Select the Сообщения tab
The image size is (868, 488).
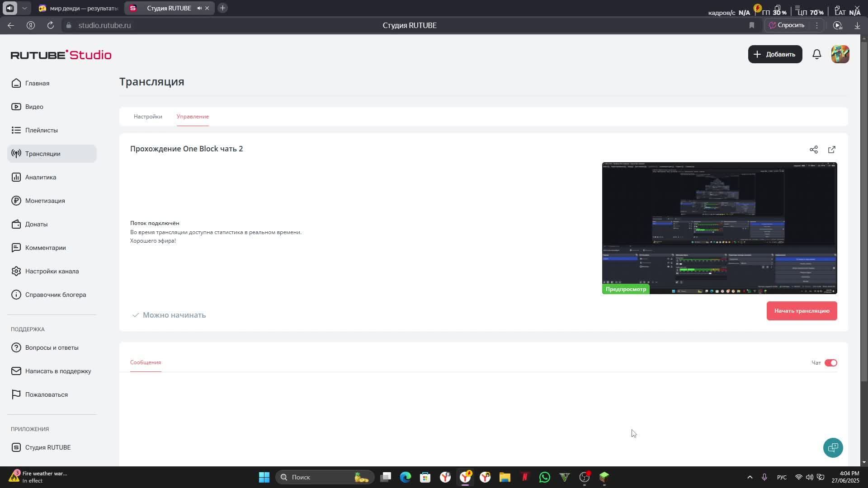click(x=146, y=362)
